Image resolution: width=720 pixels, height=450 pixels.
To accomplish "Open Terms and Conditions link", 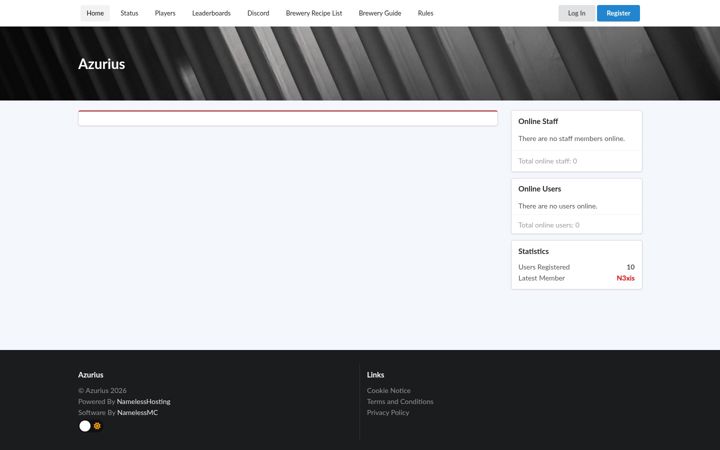I will (400, 402).
